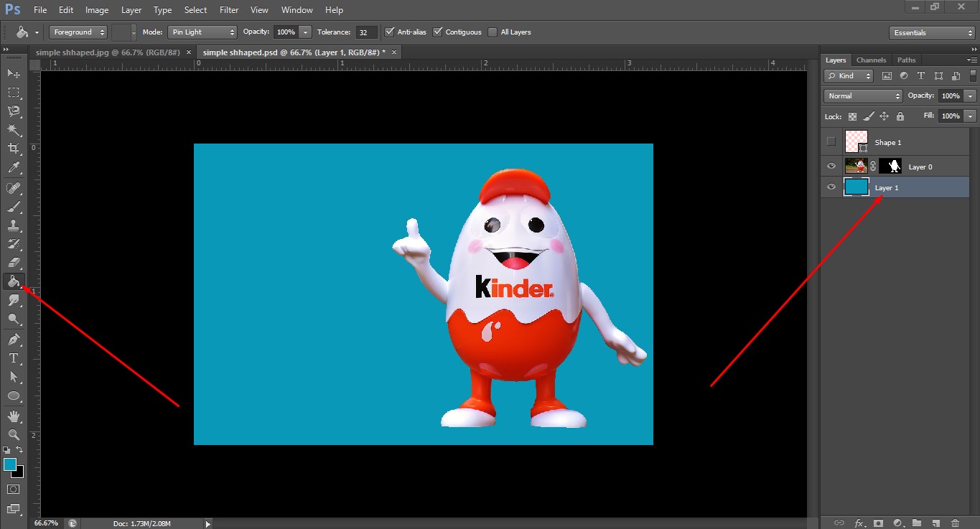Click the link layers icon
Screen dimensions: 980x529
pyautogui.click(x=839, y=523)
